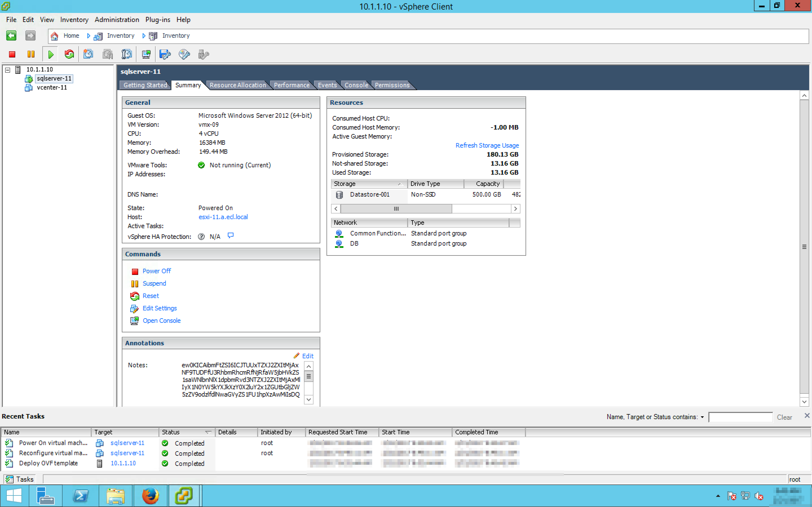Click the Refresh Storage Usage link

tap(487, 145)
